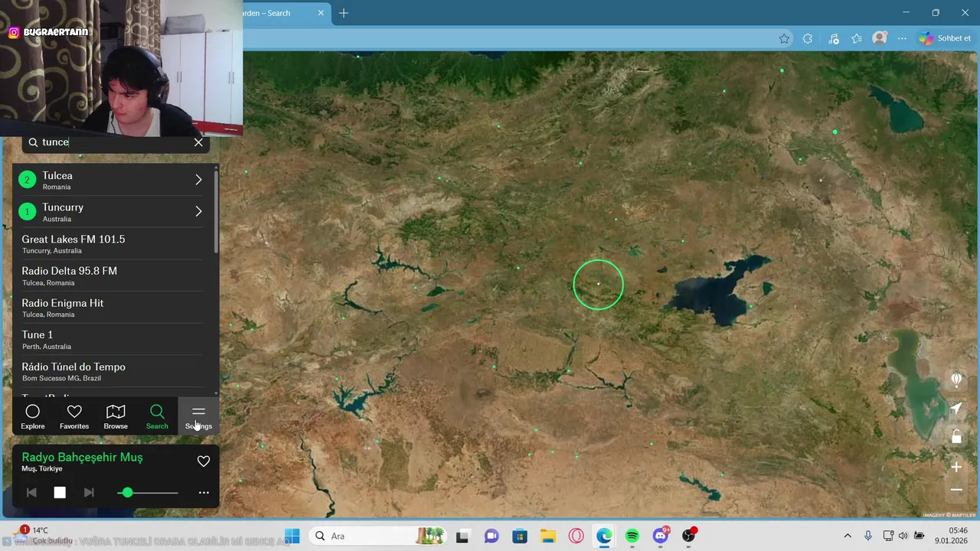
Task: Open Opera browser from taskbar
Action: pyautogui.click(x=576, y=536)
